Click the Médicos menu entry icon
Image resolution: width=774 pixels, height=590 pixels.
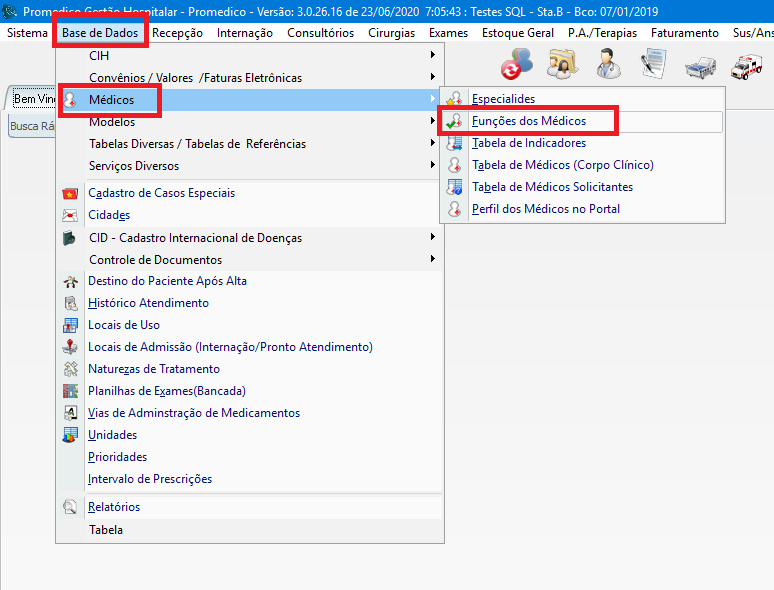click(x=70, y=100)
